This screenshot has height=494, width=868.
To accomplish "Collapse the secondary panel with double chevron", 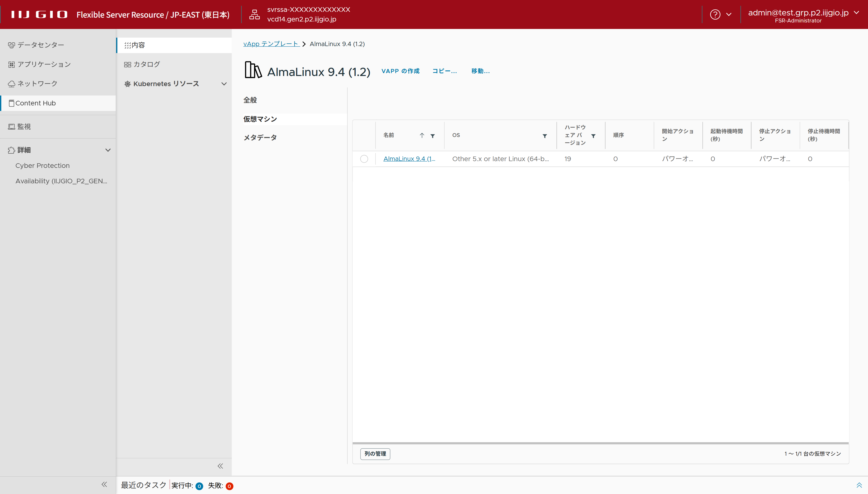I will click(220, 466).
